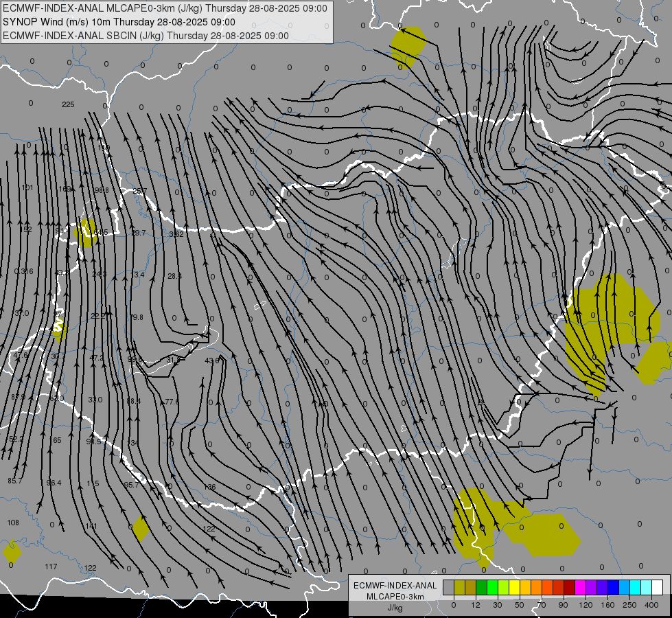Click the red-orange legend swatch

click(x=548, y=587)
